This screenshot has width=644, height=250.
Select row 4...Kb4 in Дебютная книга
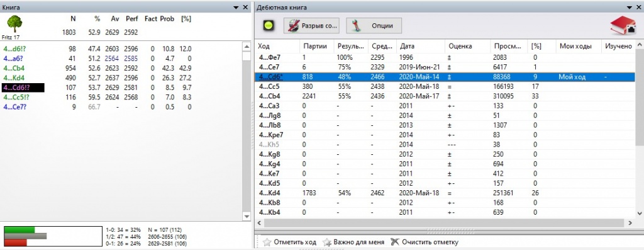tap(445, 212)
